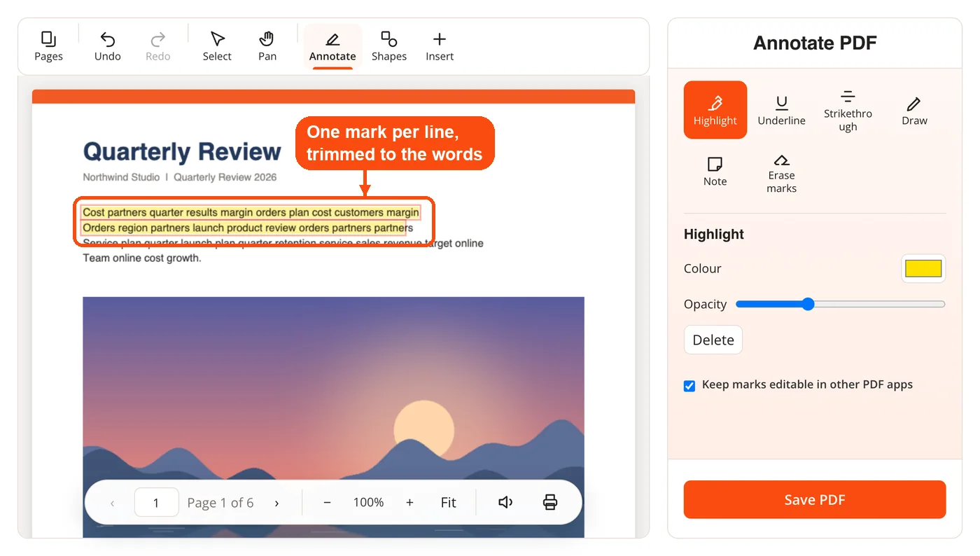Delete the selected highlight
980x556 pixels.
[713, 340]
